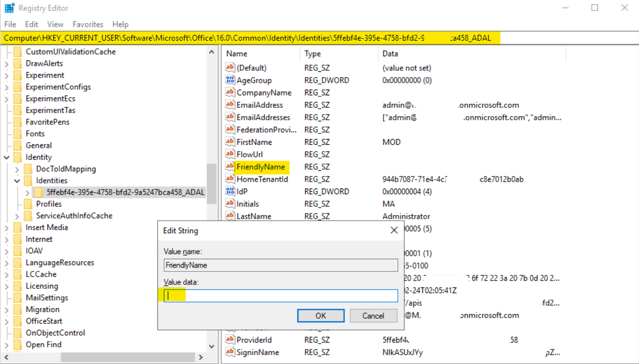Click the IOAV folder icon
Viewport: 639px width, 364px height.
(x=18, y=251)
